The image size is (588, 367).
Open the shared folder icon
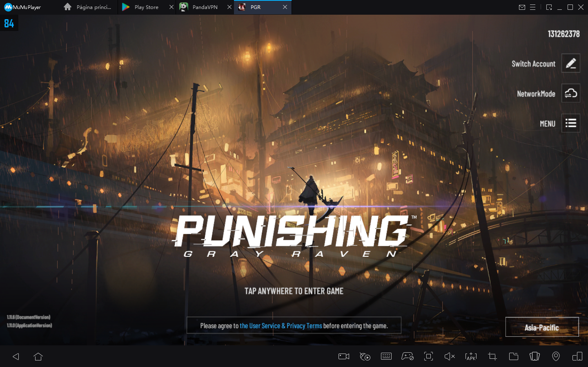click(x=513, y=356)
